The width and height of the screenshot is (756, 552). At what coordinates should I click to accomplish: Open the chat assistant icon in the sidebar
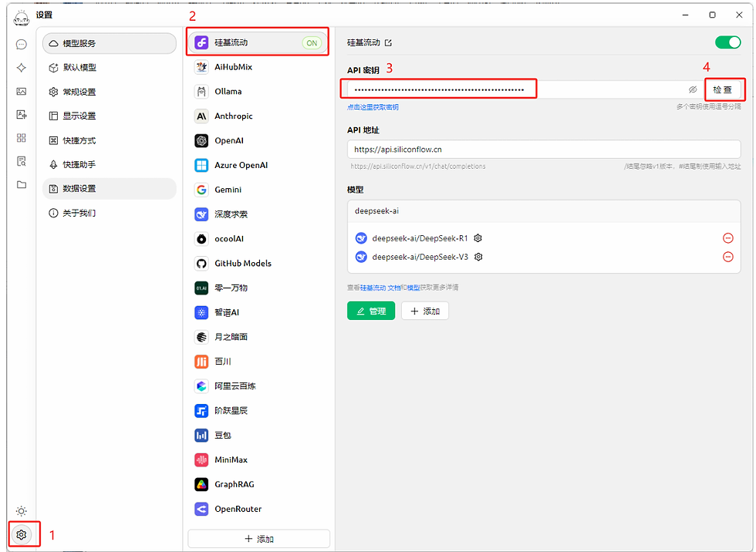point(22,44)
